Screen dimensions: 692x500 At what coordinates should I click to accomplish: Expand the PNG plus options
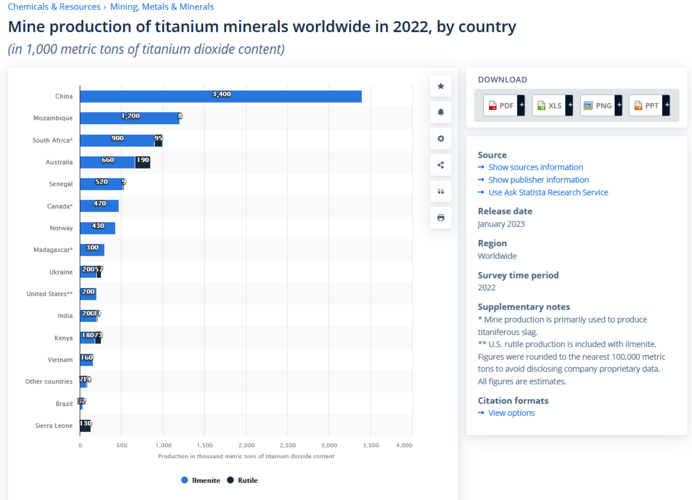pos(618,105)
